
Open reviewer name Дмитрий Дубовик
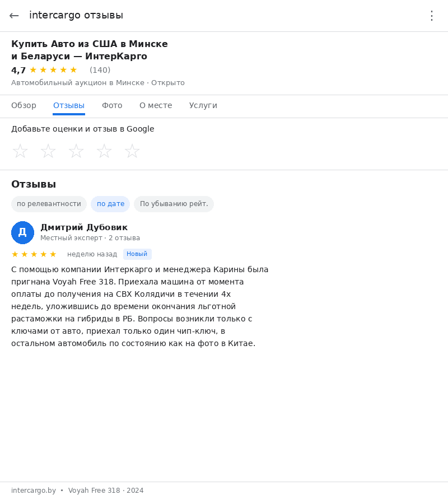click(x=84, y=227)
